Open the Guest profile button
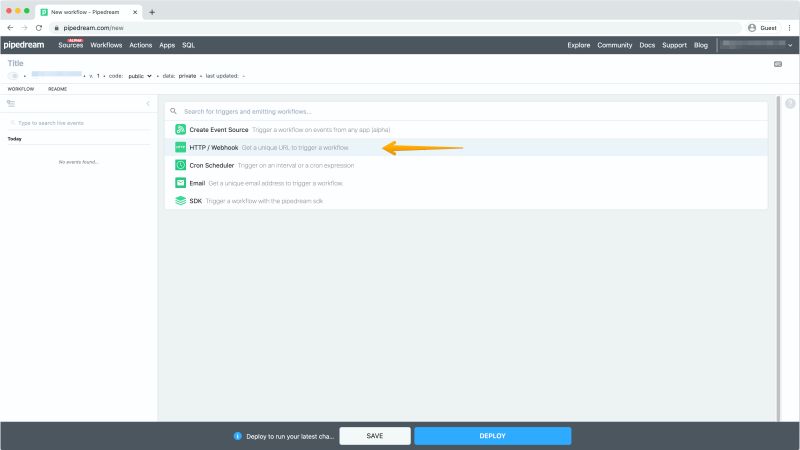 coord(763,28)
